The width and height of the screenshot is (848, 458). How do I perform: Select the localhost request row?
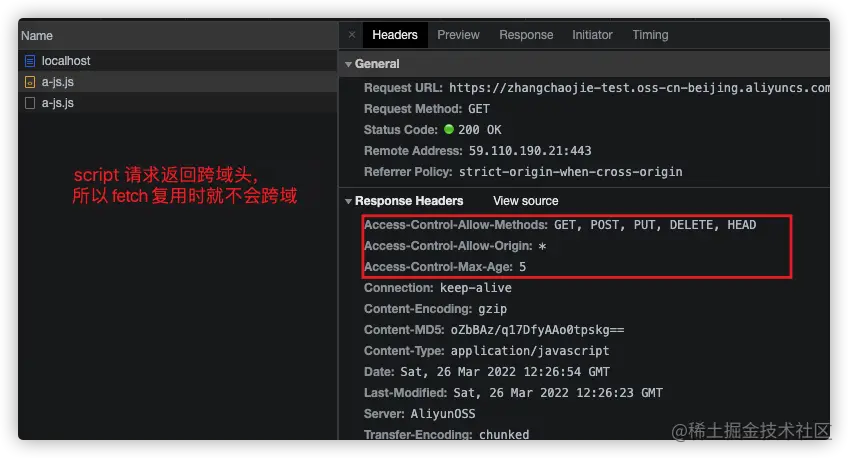(178, 61)
